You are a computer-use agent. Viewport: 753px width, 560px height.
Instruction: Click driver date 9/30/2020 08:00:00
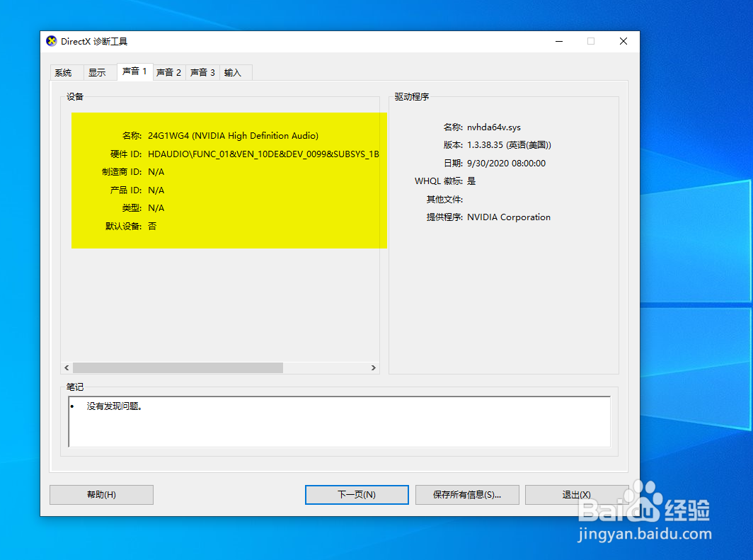(506, 164)
